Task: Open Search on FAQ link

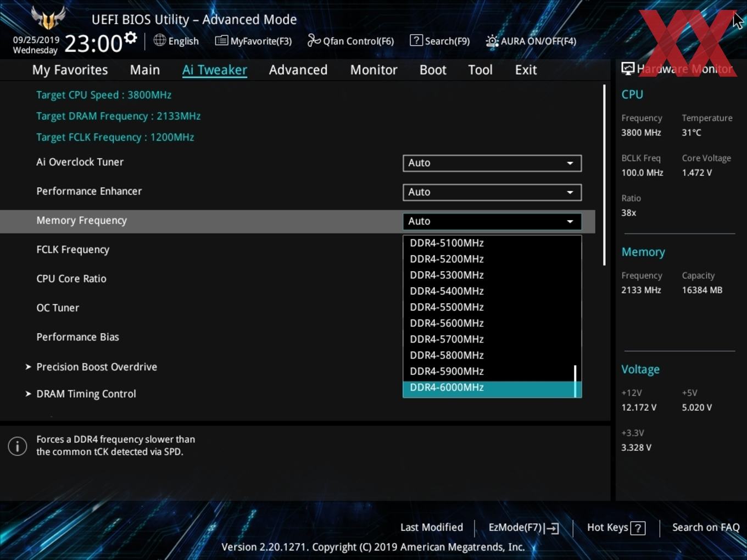Action: tap(706, 528)
